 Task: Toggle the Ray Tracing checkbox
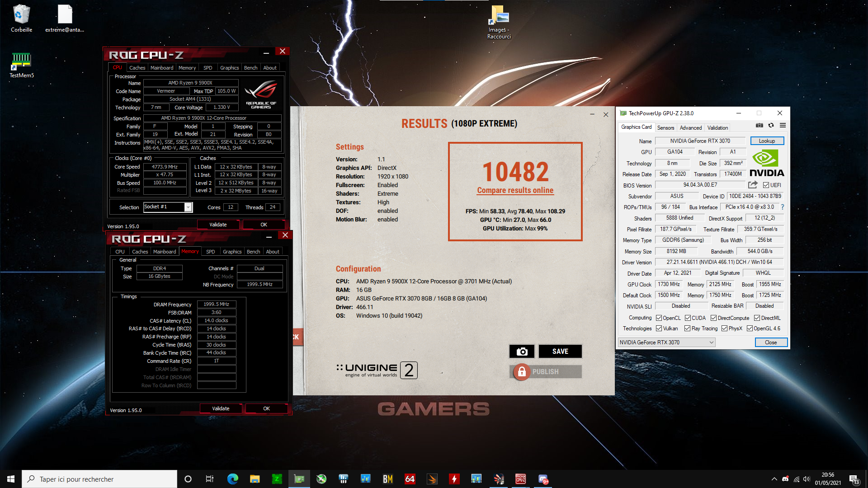tap(687, 328)
